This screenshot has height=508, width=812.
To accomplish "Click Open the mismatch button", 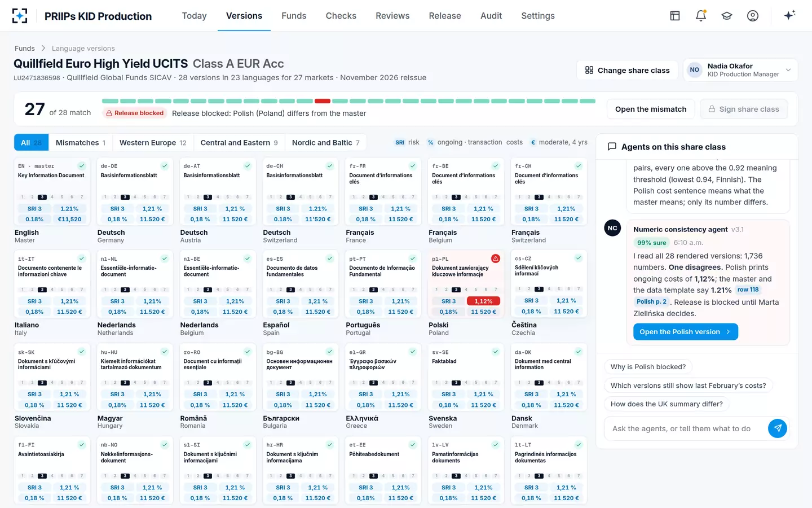I will click(x=651, y=109).
